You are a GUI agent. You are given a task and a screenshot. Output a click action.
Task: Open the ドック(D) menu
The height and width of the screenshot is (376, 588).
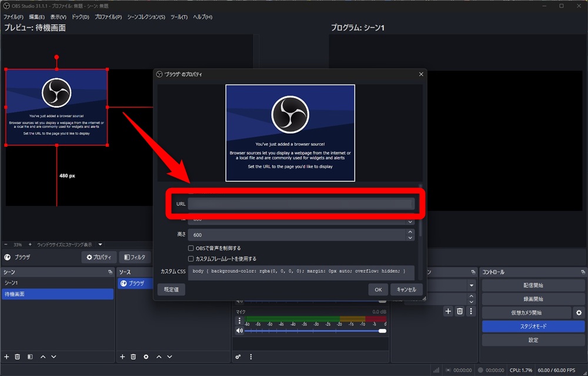coord(80,17)
